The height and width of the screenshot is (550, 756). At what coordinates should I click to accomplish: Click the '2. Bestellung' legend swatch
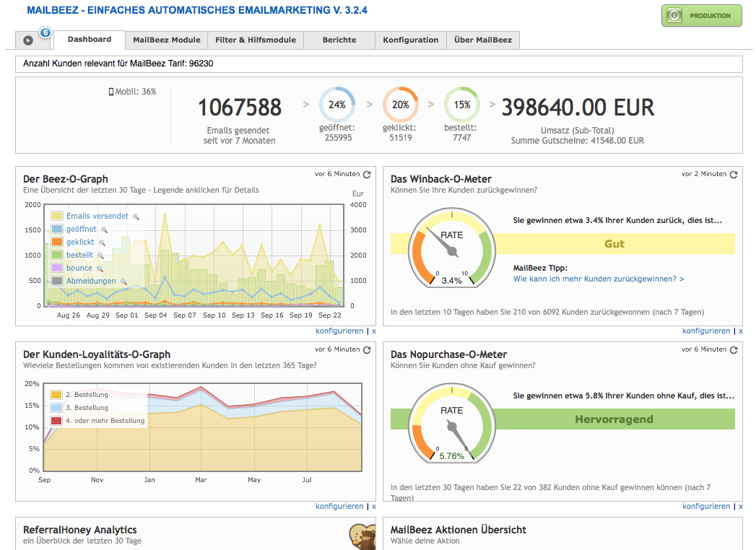click(56, 395)
